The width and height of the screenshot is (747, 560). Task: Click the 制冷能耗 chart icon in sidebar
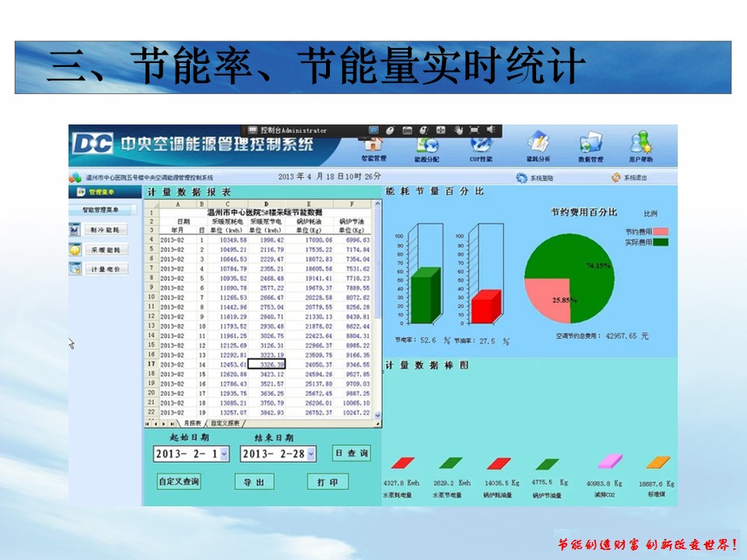coord(75,230)
